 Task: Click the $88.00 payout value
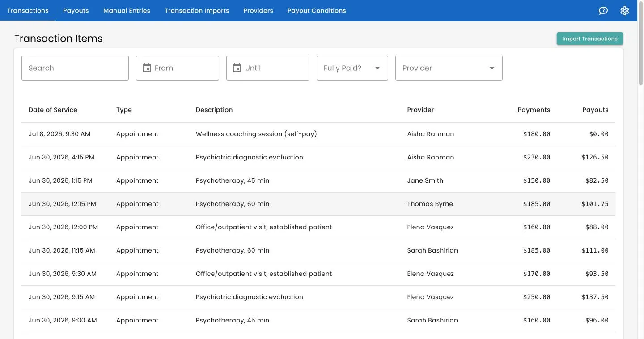click(x=597, y=227)
